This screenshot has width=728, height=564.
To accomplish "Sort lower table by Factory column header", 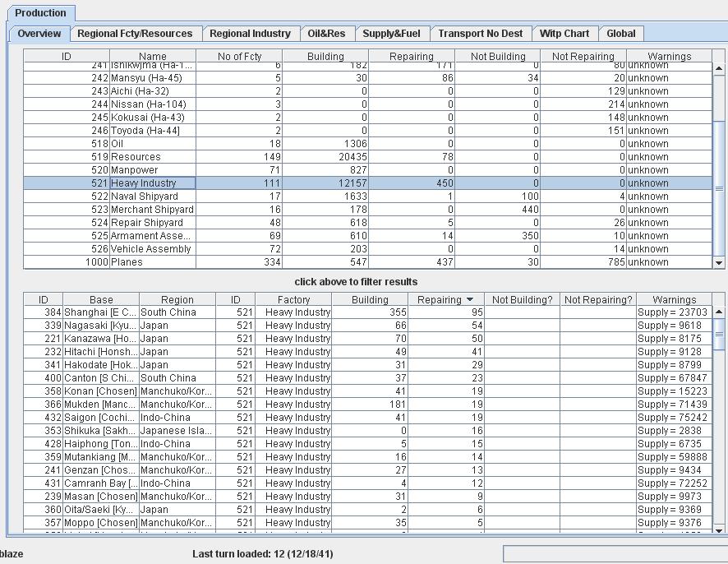I will pyautogui.click(x=293, y=299).
